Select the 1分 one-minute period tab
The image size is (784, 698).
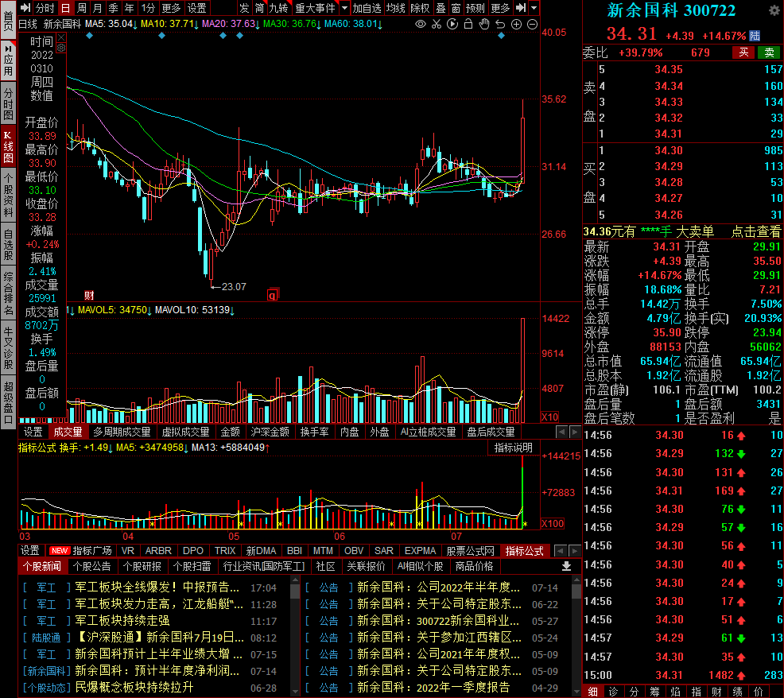148,8
